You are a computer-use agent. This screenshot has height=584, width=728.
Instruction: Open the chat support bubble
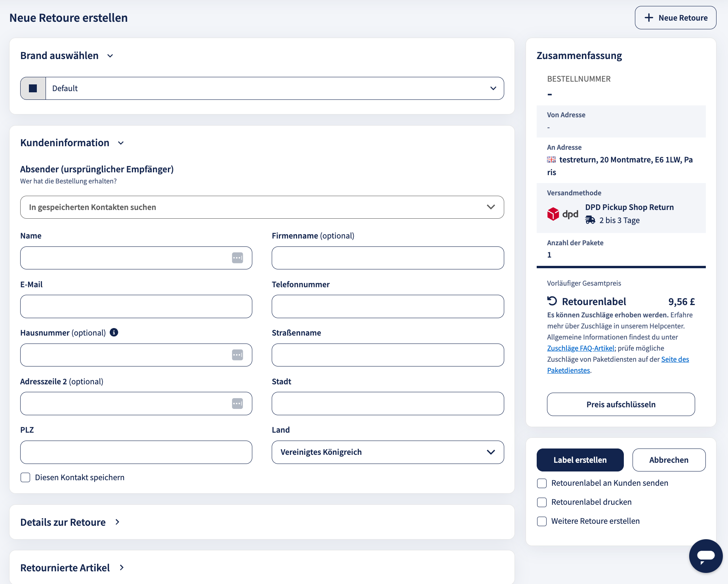(706, 556)
